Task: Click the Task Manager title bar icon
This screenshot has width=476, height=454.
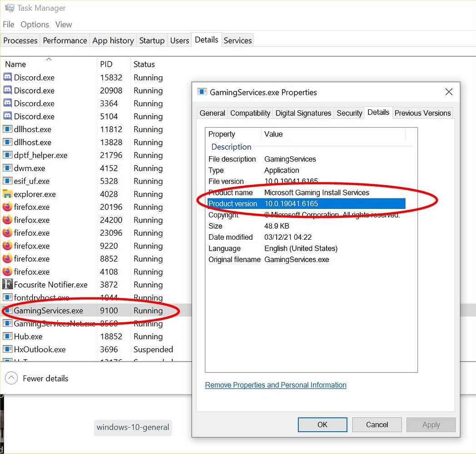Action: (10, 8)
